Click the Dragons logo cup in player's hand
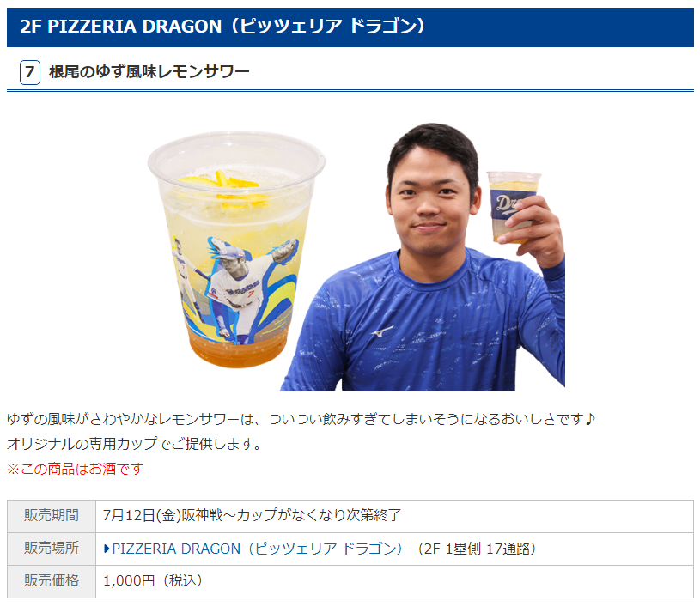Image resolution: width=700 pixels, height=607 pixels. tap(514, 207)
